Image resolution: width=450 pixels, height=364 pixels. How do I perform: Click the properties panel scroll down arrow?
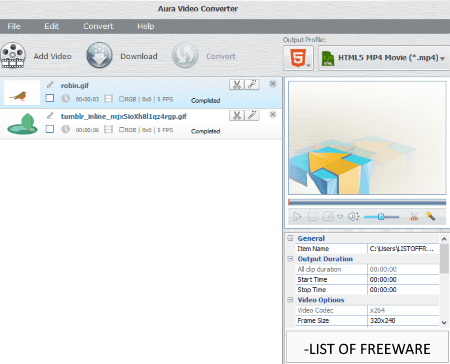(444, 322)
